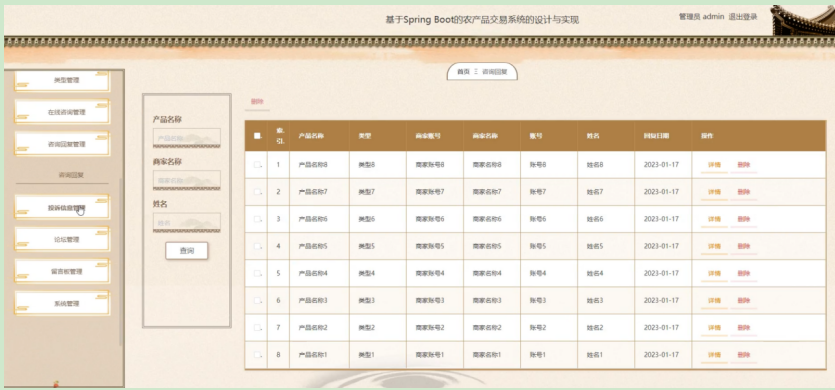
Task: Click 删除 in the 产品名称3 row
Action: click(743, 300)
